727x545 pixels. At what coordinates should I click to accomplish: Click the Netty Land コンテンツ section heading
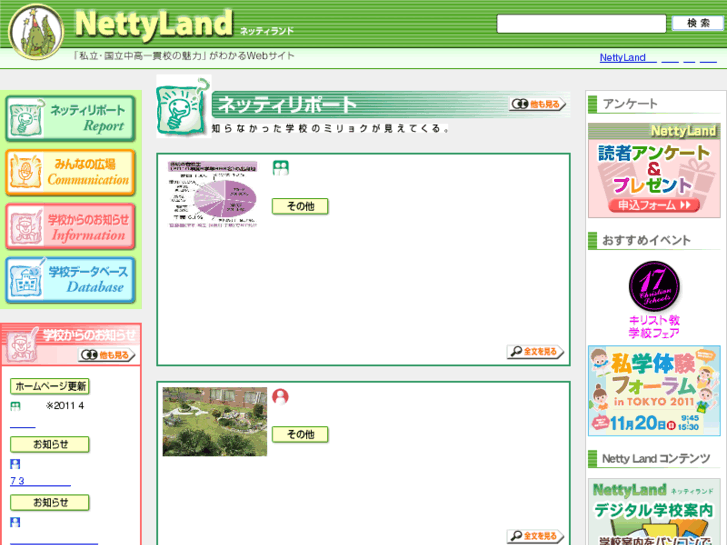pos(656,459)
